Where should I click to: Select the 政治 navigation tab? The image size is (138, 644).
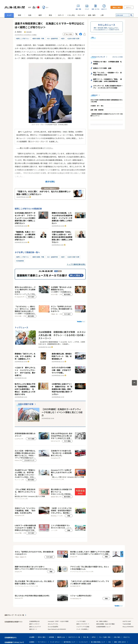pyautogui.click(x=50, y=15)
